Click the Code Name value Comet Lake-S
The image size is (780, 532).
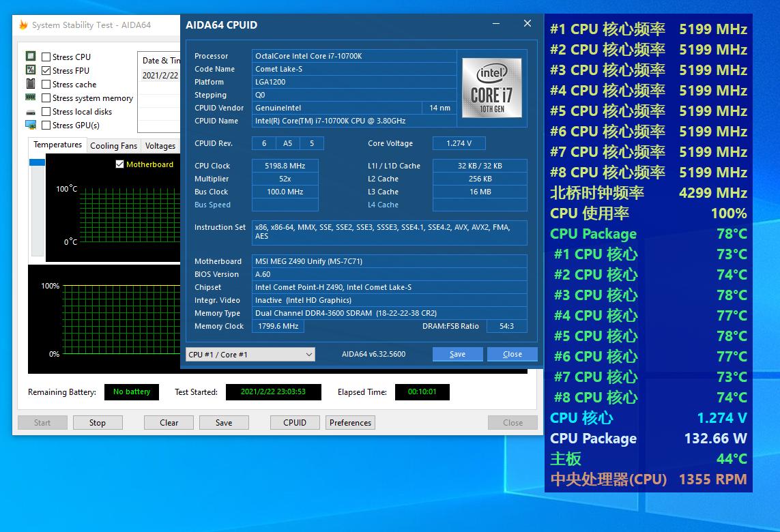point(354,69)
